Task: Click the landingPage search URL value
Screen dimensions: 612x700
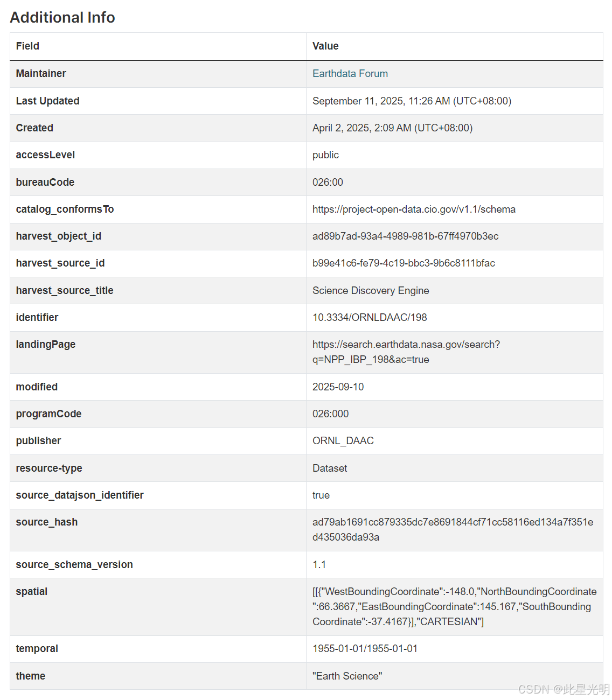Action: coord(406,352)
